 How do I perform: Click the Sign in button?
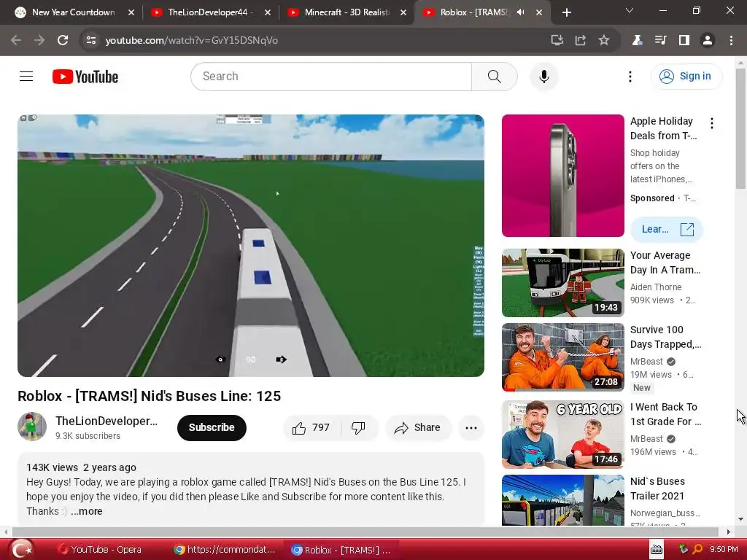coord(686,76)
